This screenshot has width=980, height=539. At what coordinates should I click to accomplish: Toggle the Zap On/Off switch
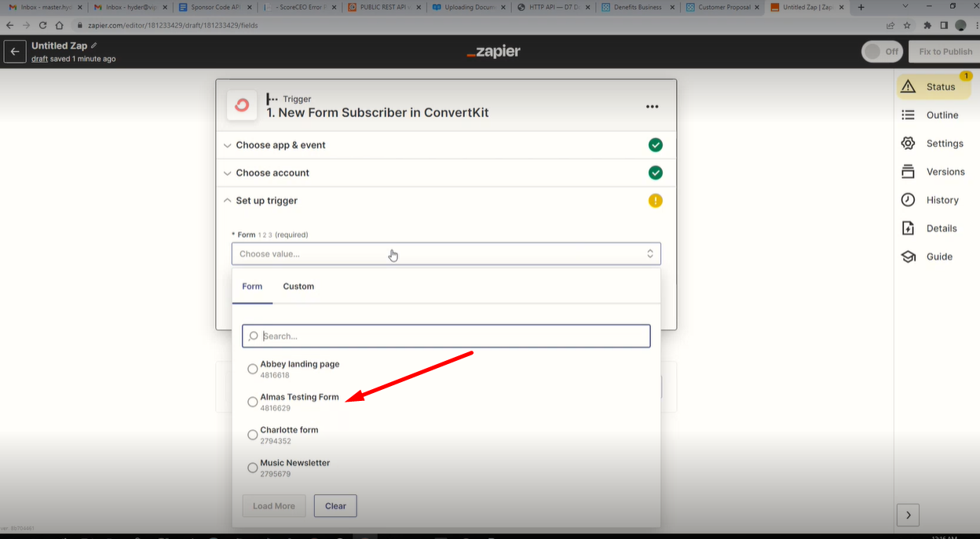[883, 52]
